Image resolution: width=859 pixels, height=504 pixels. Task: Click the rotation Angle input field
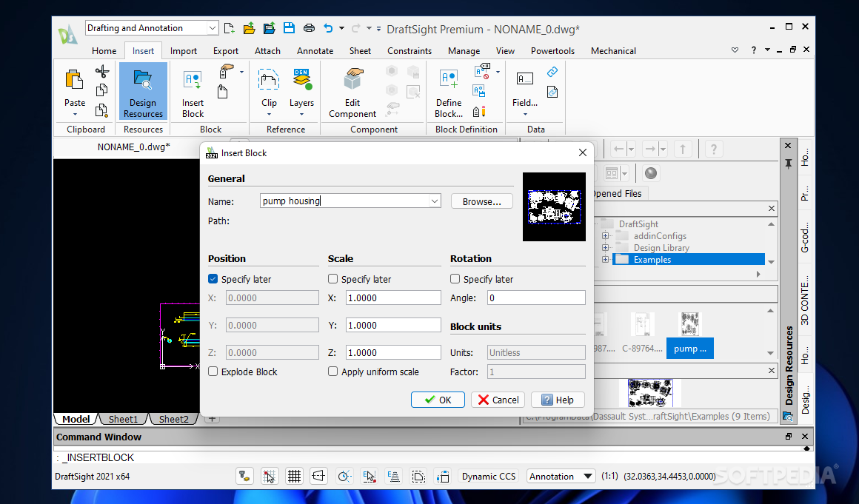tap(536, 298)
